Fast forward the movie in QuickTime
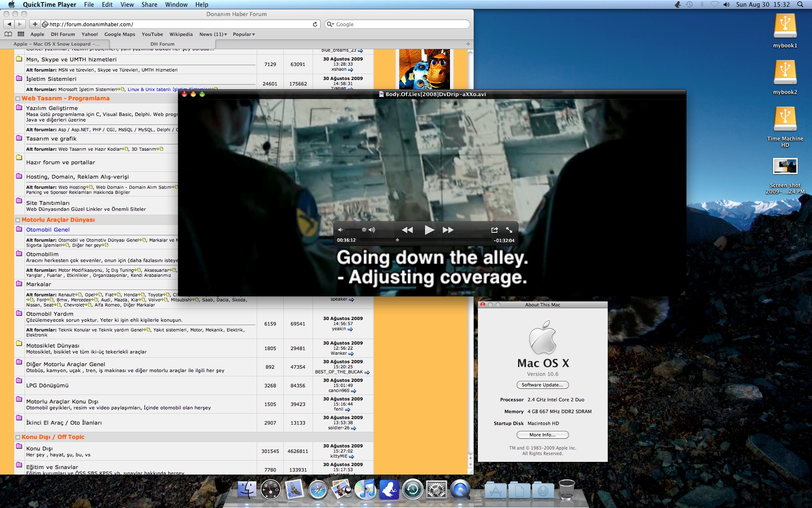812x508 pixels. coord(448,230)
